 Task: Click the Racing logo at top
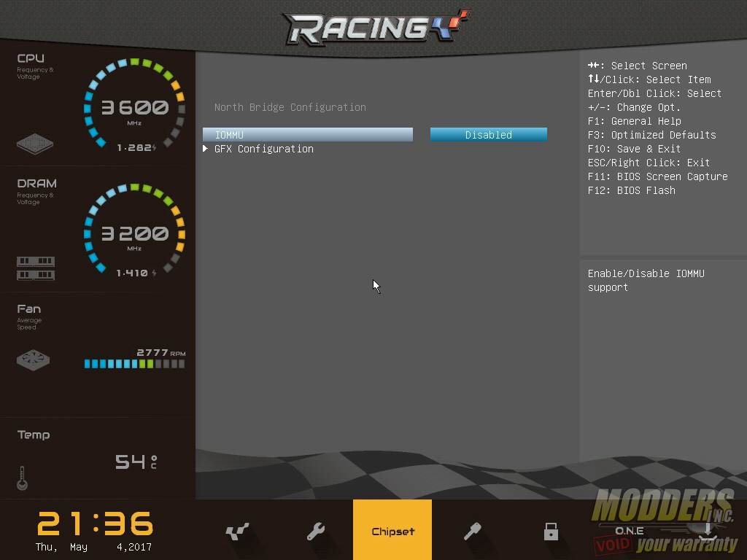pyautogui.click(x=376, y=28)
